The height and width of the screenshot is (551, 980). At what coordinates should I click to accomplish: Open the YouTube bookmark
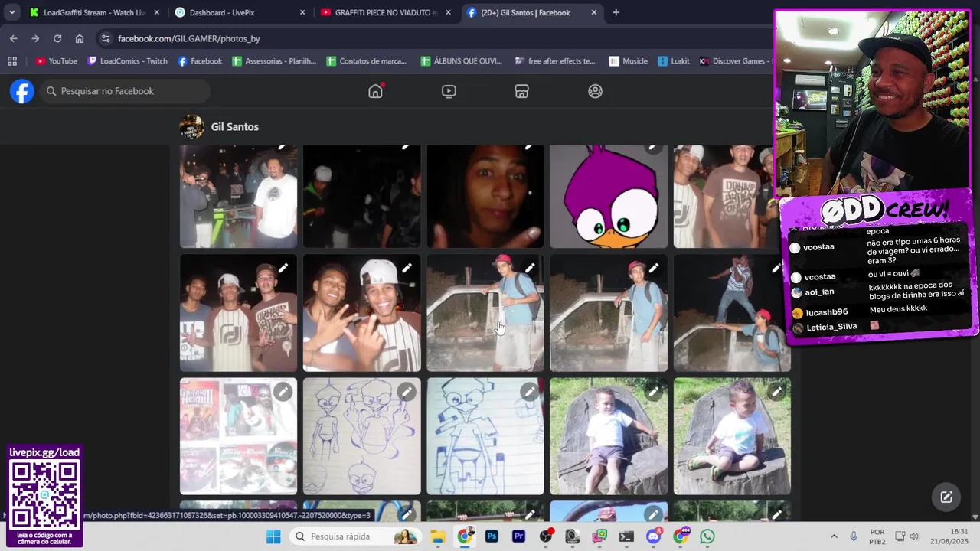coord(57,61)
